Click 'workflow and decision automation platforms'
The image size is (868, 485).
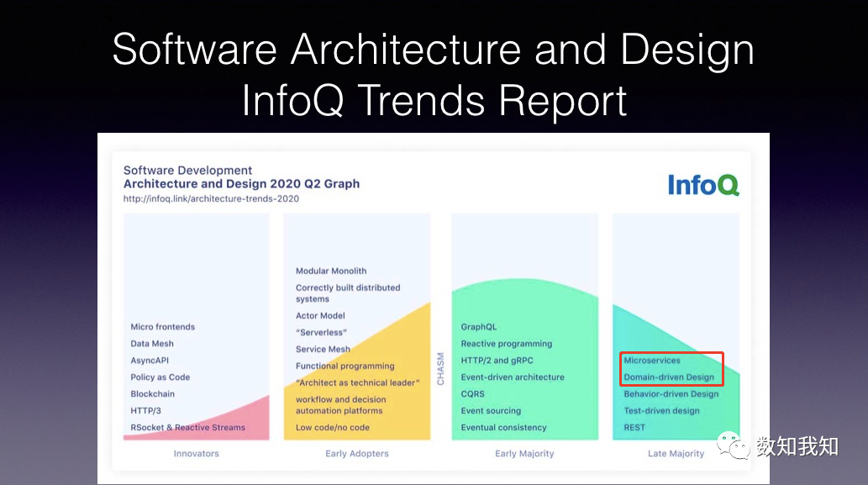click(x=341, y=404)
